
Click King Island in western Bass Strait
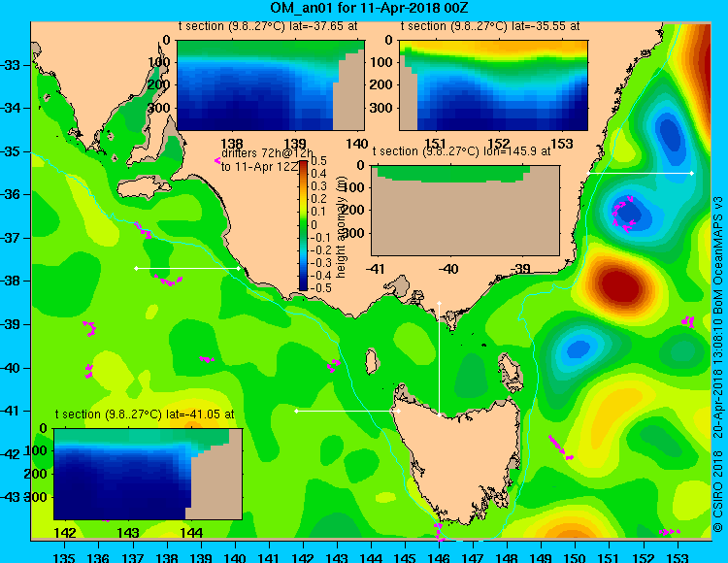(x=370, y=361)
